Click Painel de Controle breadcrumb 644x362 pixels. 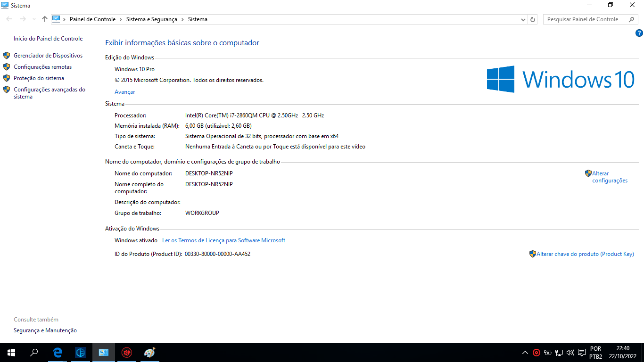[92, 19]
